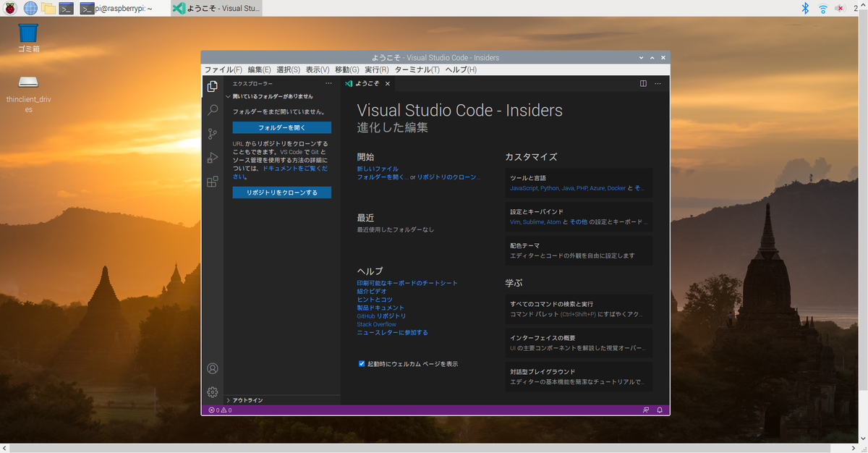Click the Docker link
Image resolution: width=868 pixels, height=453 pixels.
[616, 188]
